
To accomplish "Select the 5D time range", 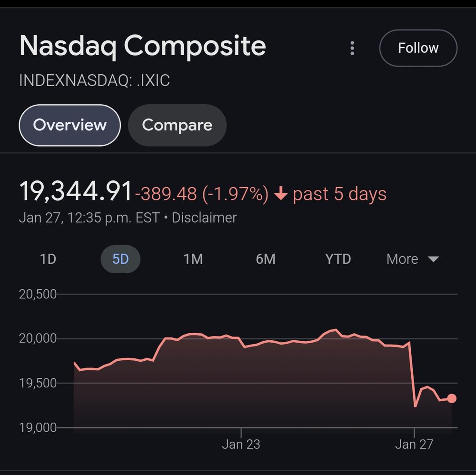I will coord(120,259).
